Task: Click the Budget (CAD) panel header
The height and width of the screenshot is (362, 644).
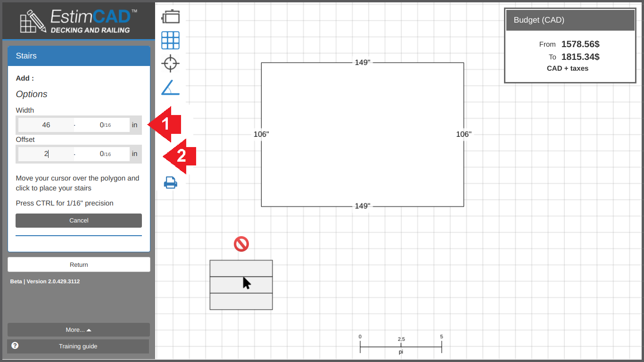Action: [570, 20]
